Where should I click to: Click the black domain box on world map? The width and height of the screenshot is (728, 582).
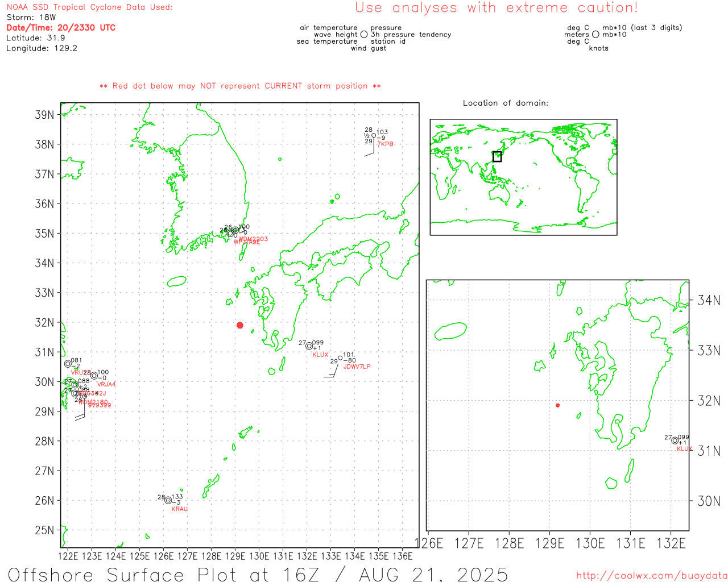(497, 156)
